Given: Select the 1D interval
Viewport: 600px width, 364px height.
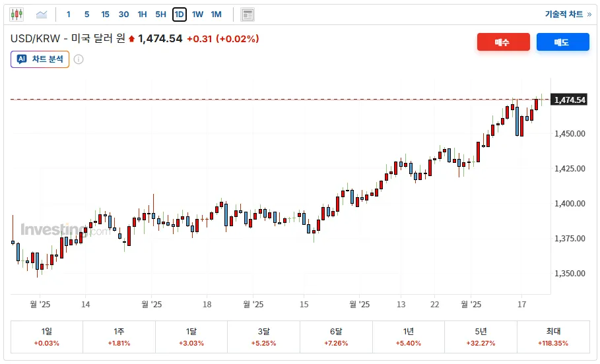Looking at the screenshot, I should (180, 15).
